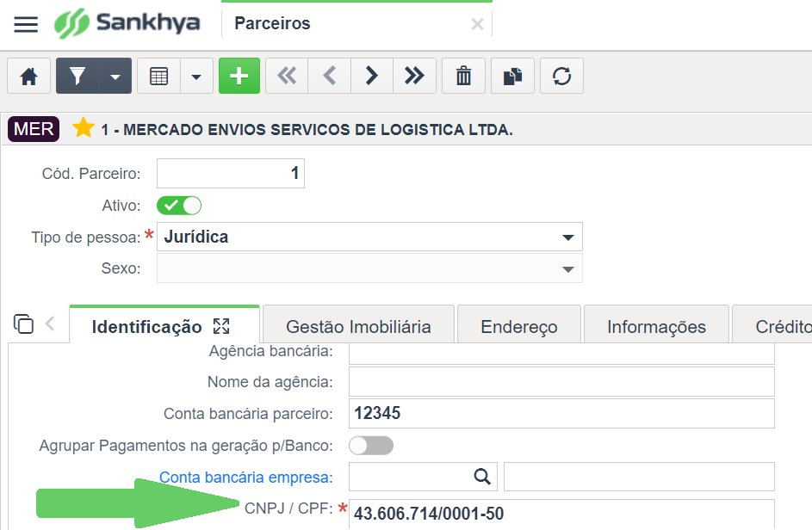Screen dimensions: 812x530
Task: Expand the Identificação tab to fullscreen
Action: [x=221, y=326]
